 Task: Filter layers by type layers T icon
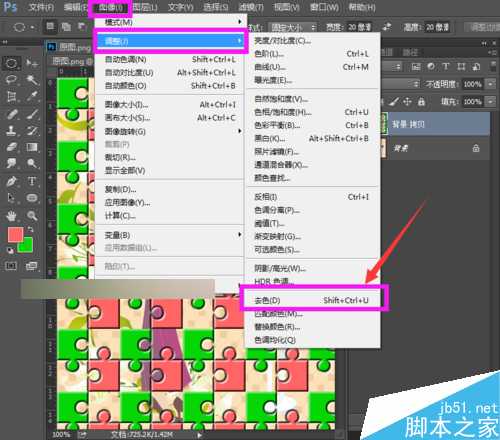click(x=446, y=67)
